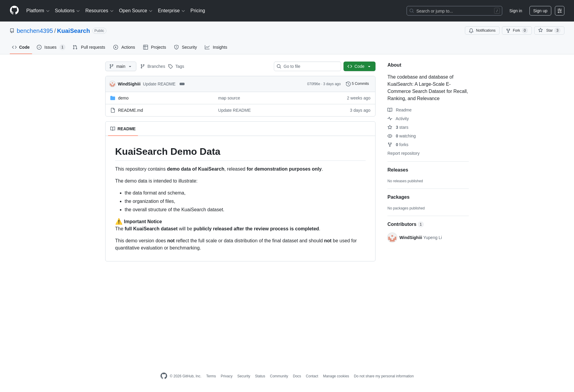Click the demo folder icon
This screenshot has height=392, width=574.
coord(113,98)
